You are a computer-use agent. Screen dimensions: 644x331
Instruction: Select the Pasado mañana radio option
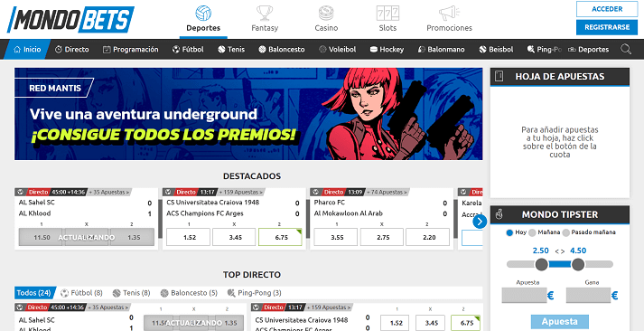tap(566, 232)
